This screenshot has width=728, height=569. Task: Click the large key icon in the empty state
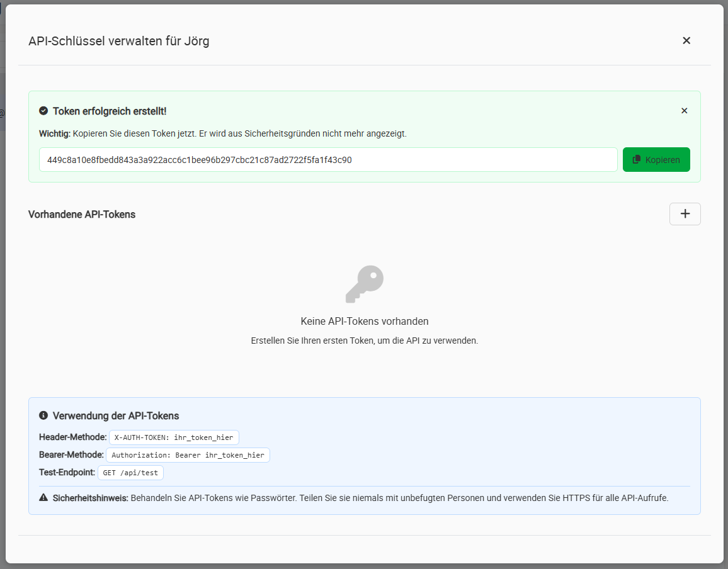[x=364, y=283]
